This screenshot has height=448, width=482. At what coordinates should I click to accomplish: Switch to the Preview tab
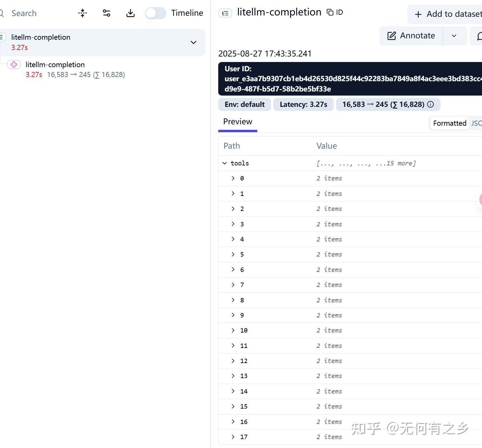[237, 122]
